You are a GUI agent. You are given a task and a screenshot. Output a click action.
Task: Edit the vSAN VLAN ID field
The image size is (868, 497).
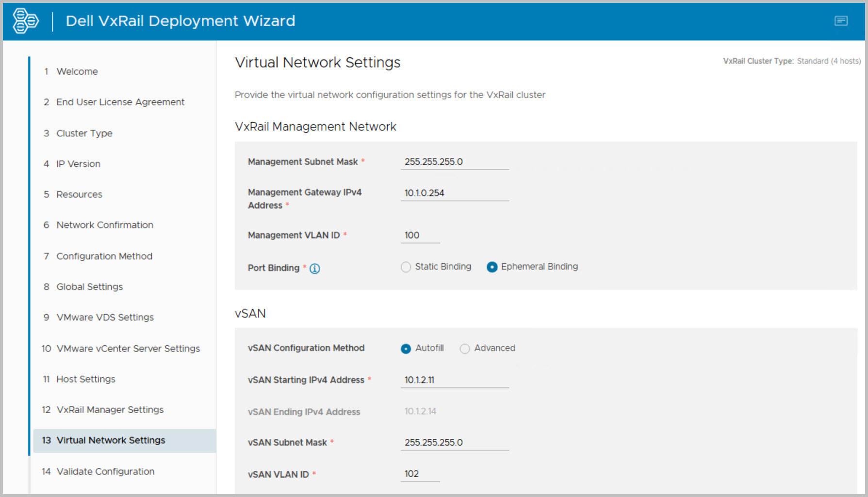[x=420, y=474]
